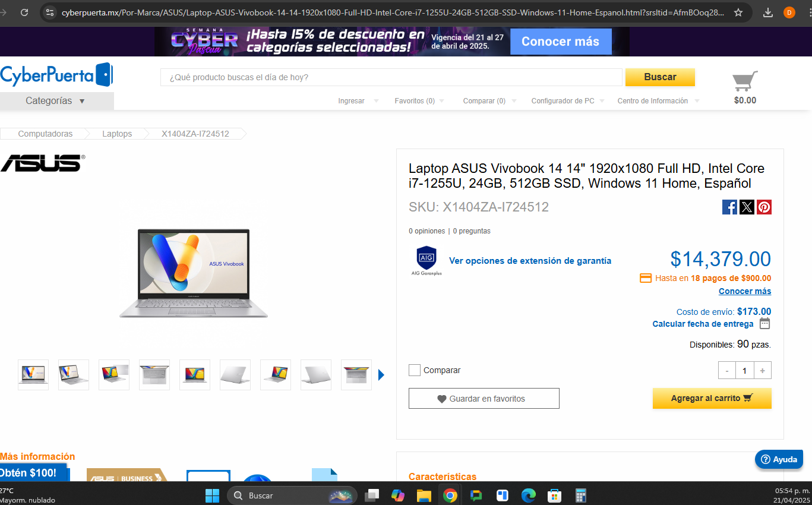Open the Ayuda help button
The width and height of the screenshot is (812, 505).
pos(779,460)
